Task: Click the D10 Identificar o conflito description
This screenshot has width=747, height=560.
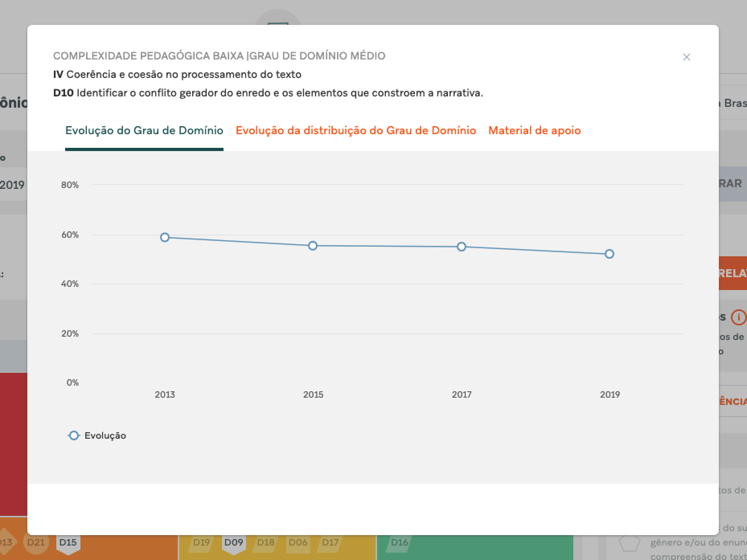Action: click(x=268, y=93)
